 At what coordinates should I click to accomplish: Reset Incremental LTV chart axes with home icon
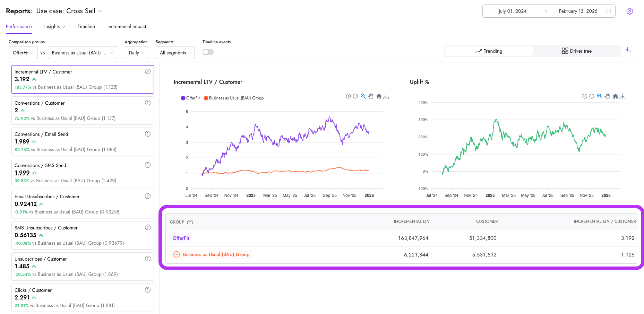point(378,96)
